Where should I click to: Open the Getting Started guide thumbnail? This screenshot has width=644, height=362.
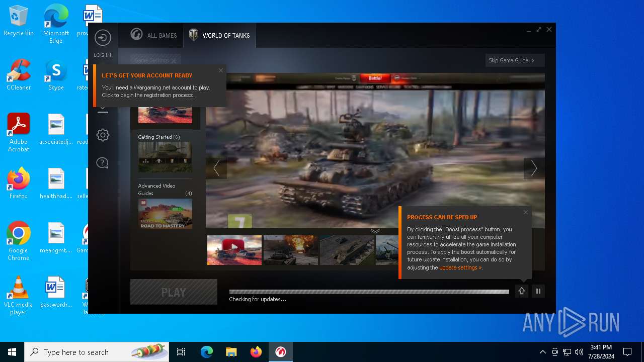point(165,157)
